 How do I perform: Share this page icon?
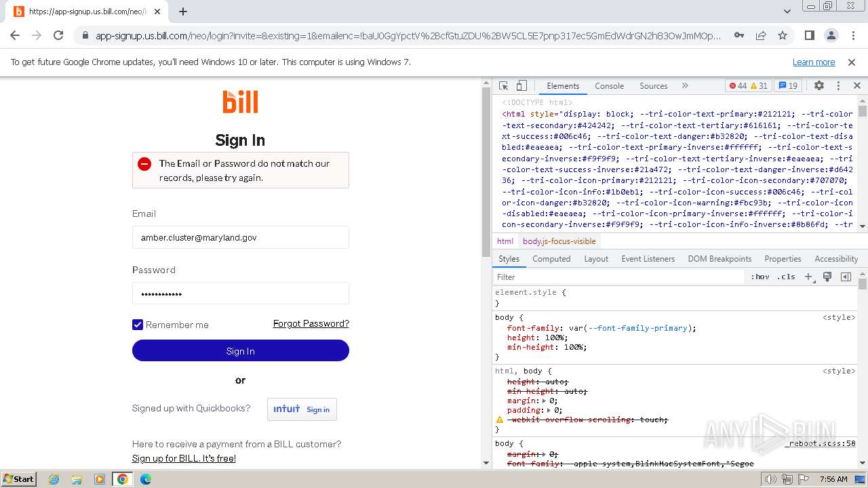pyautogui.click(x=761, y=35)
